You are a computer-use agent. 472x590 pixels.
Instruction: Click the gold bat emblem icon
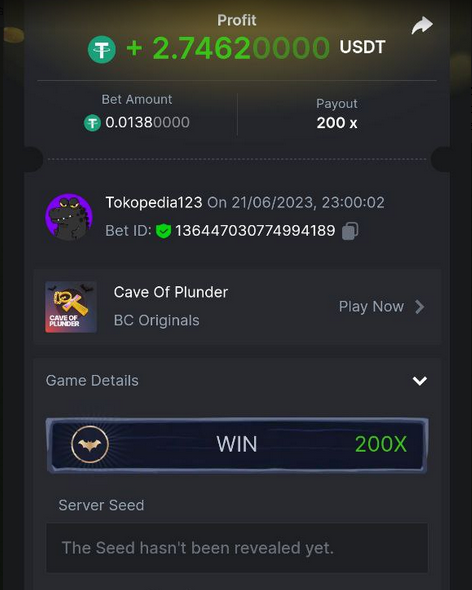click(90, 444)
